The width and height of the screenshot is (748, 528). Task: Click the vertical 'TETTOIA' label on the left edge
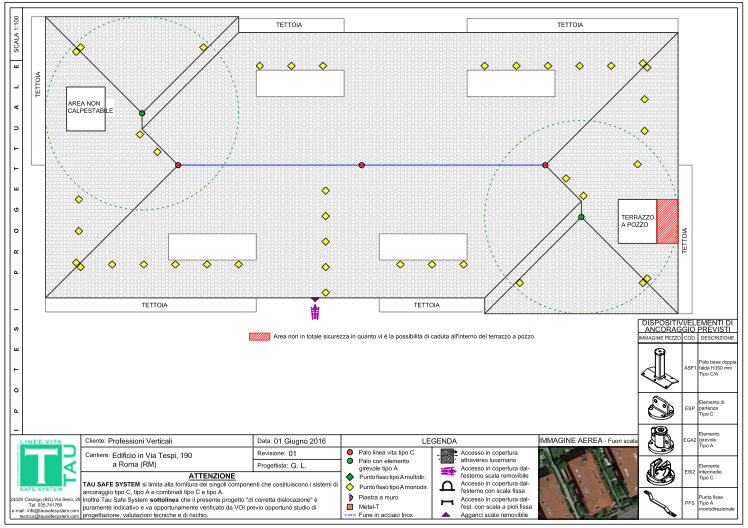coord(38,84)
